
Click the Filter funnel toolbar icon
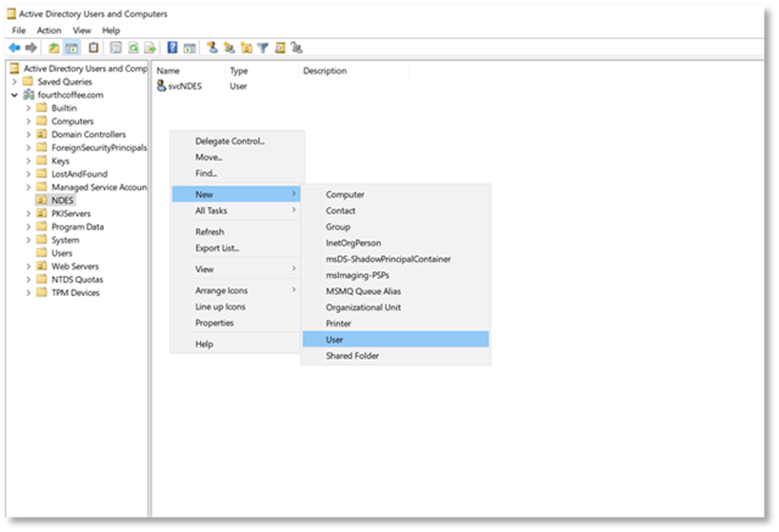tap(262, 48)
